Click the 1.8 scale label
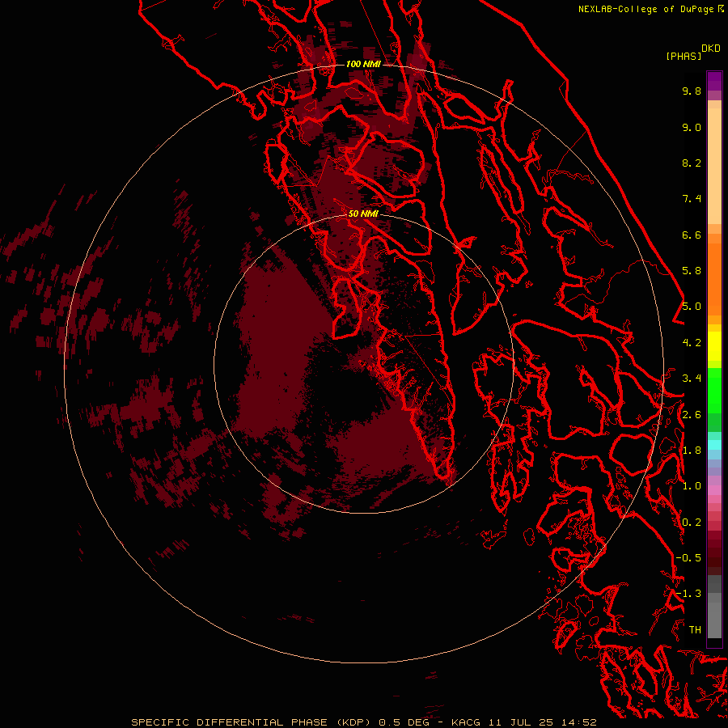 pyautogui.click(x=692, y=451)
